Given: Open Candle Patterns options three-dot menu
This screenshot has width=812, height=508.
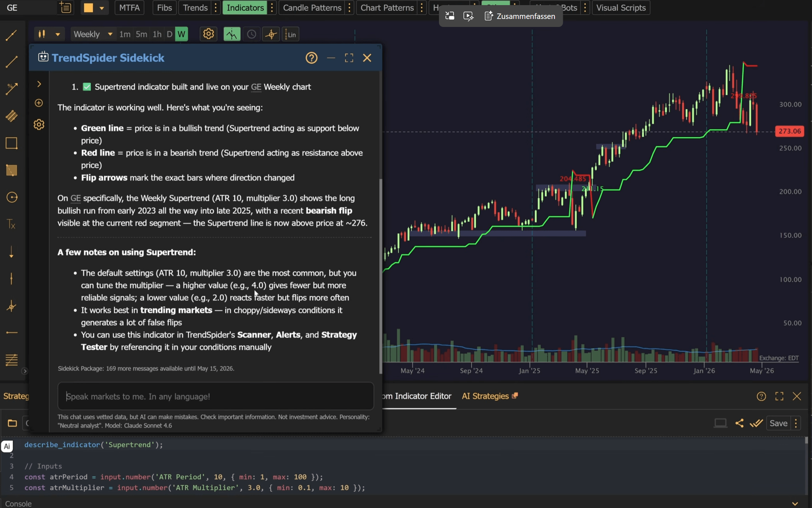Looking at the screenshot, I should (x=349, y=8).
